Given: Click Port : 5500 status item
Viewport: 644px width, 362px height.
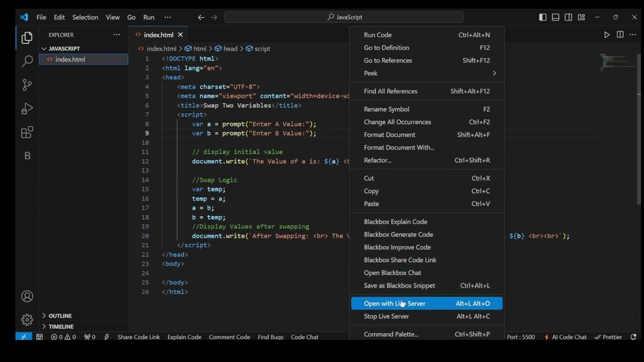Looking at the screenshot, I should pyautogui.click(x=521, y=337).
